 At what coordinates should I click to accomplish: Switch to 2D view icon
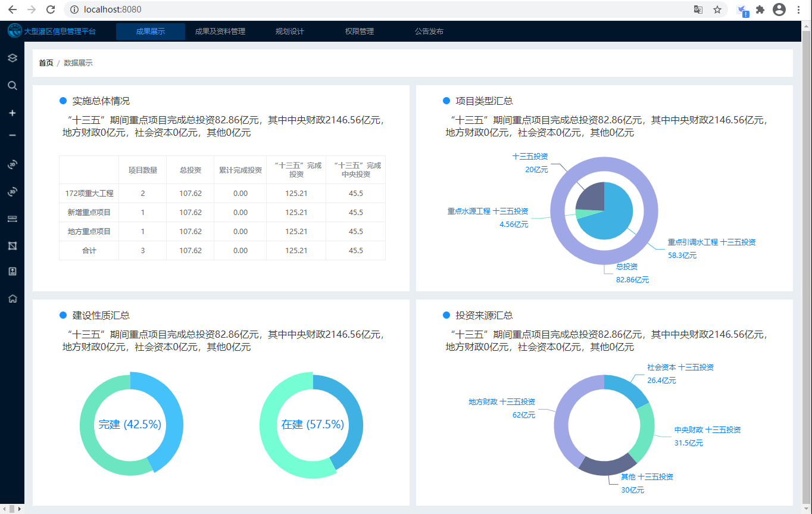pyautogui.click(x=12, y=164)
